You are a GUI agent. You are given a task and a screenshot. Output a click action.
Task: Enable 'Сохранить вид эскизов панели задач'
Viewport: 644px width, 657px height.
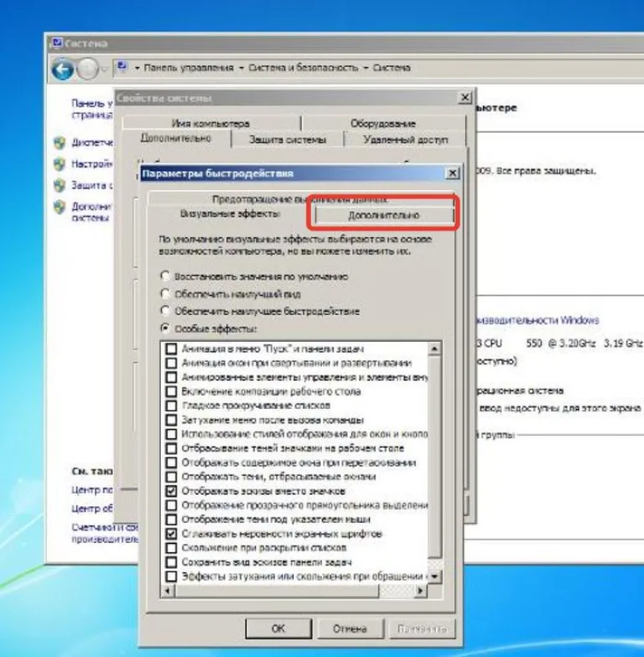click(171, 562)
